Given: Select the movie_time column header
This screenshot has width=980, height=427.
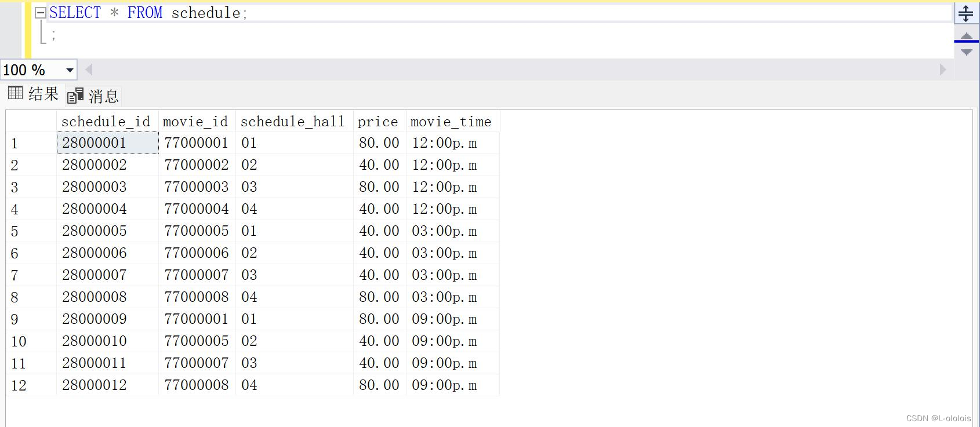Looking at the screenshot, I should coord(453,121).
